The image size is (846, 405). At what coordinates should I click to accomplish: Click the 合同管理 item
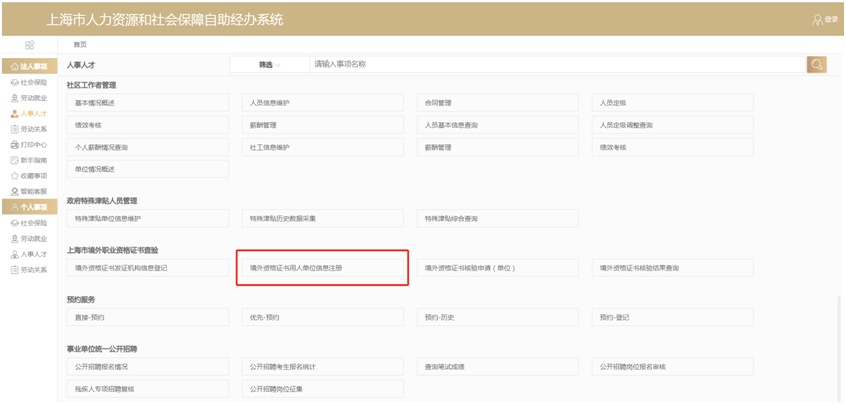(496, 102)
